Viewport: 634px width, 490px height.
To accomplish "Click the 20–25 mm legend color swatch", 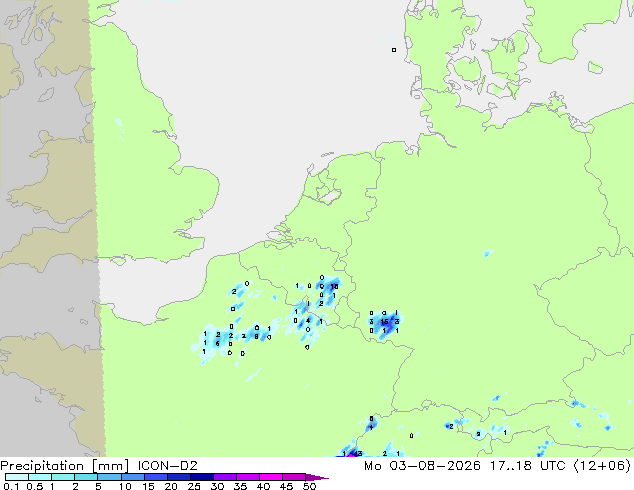I will [x=179, y=477].
